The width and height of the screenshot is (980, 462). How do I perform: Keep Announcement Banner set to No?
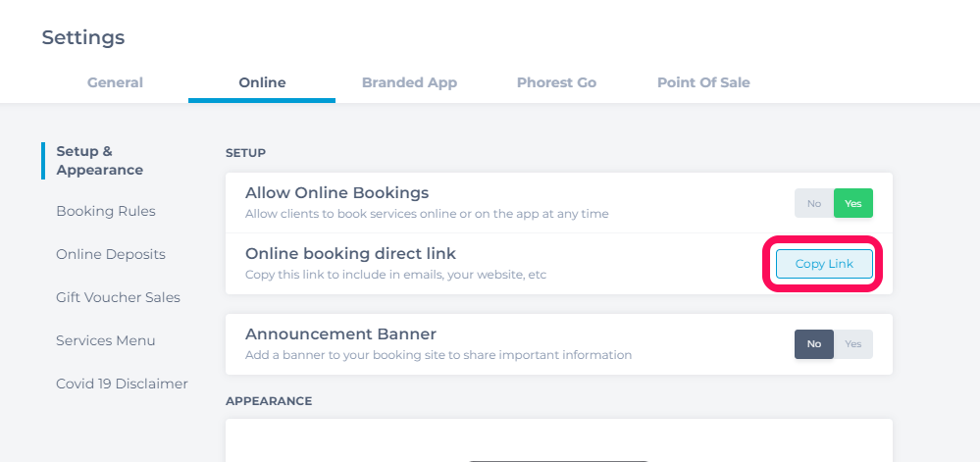coord(814,344)
